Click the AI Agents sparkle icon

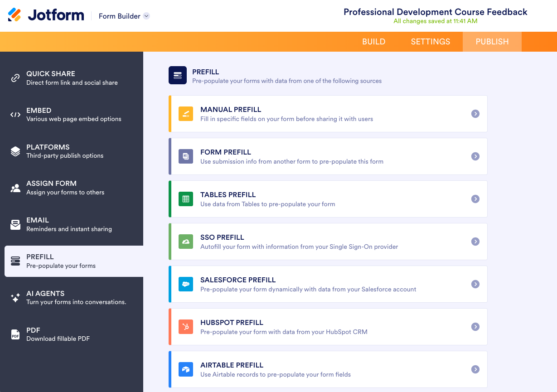tap(15, 298)
